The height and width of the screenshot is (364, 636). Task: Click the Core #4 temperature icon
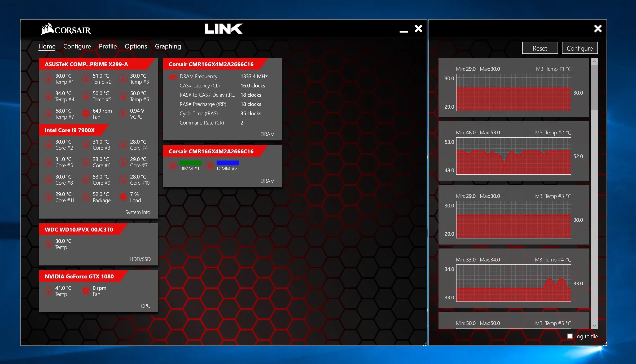(123, 145)
